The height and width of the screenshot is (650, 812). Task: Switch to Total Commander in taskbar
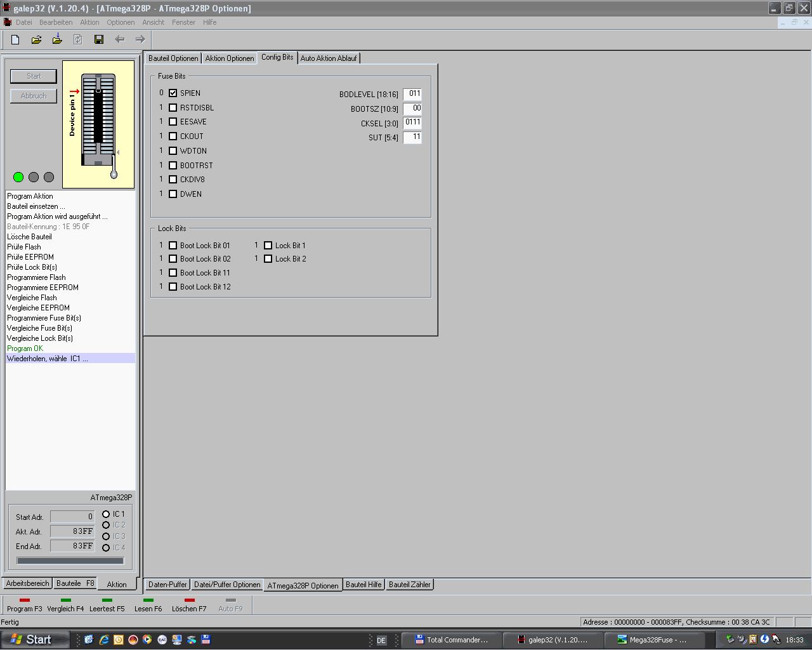[451, 640]
